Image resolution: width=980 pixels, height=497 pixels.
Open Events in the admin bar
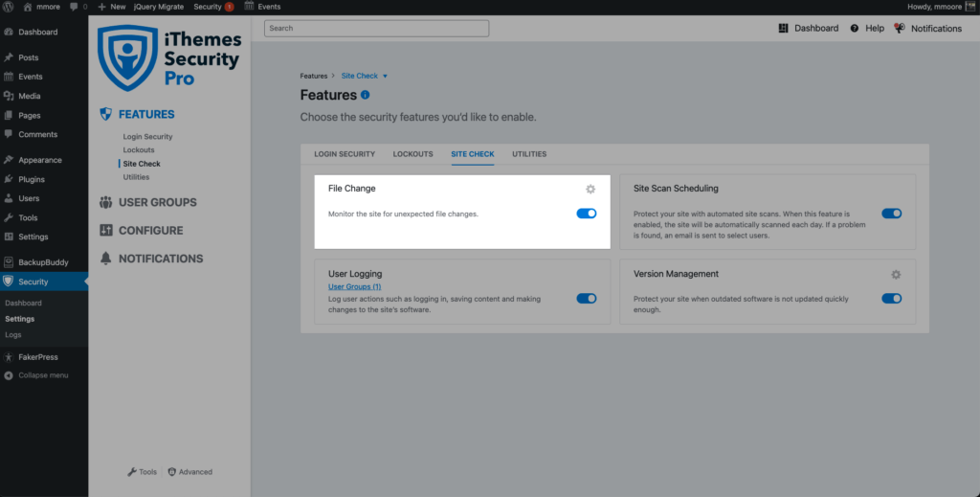coord(262,7)
